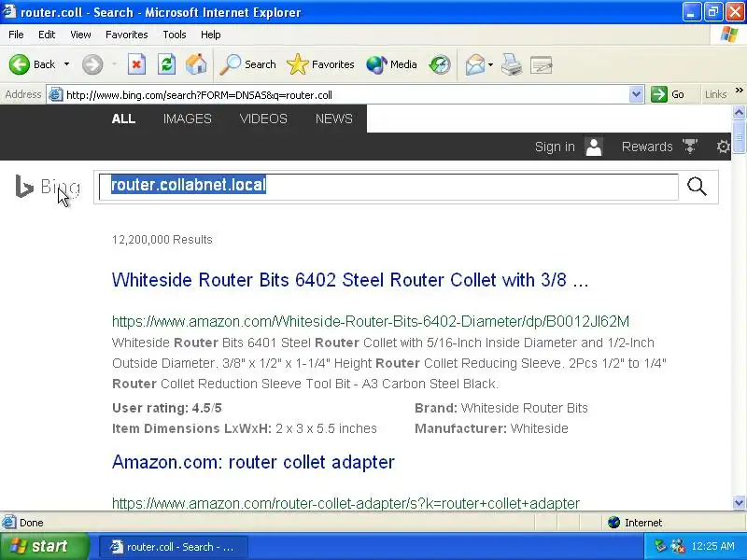Open the Whiteside Router Bits 6402 result
This screenshot has width=747, height=560.
(x=350, y=280)
